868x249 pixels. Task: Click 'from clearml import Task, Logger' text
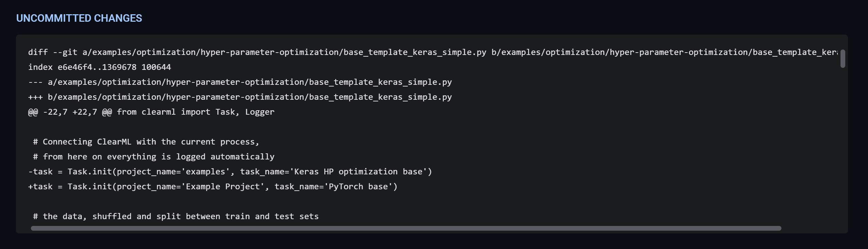coord(195,112)
